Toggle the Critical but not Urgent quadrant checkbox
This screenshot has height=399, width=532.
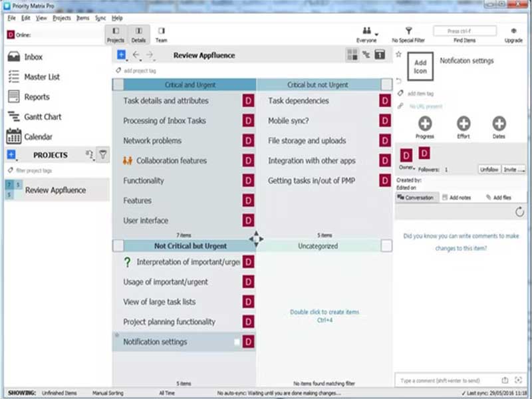[386, 84]
